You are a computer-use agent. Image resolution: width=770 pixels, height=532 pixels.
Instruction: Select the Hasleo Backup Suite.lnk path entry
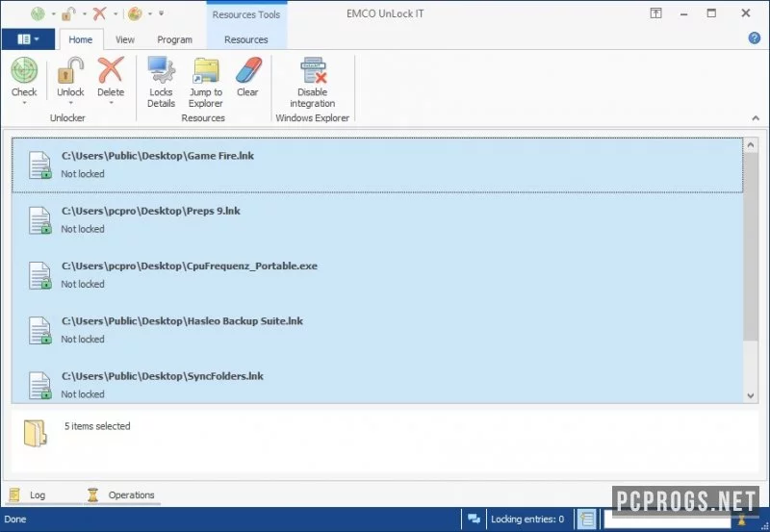pos(182,321)
